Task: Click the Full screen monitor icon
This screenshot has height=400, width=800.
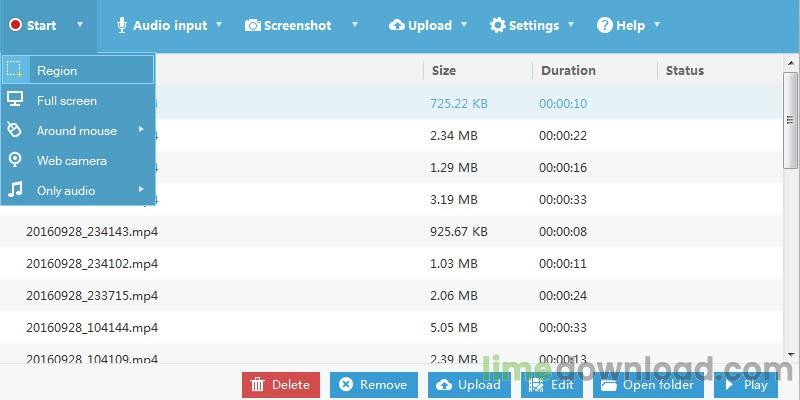Action: pos(15,100)
